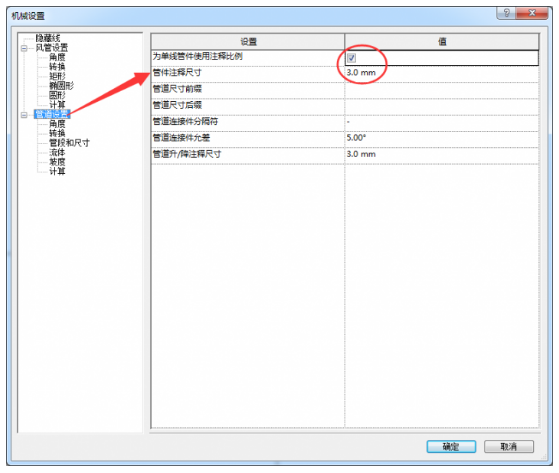The height and width of the screenshot is (473, 559).
Task: Click the empty 管道尺寸后缀 value cell
Action: click(x=442, y=107)
